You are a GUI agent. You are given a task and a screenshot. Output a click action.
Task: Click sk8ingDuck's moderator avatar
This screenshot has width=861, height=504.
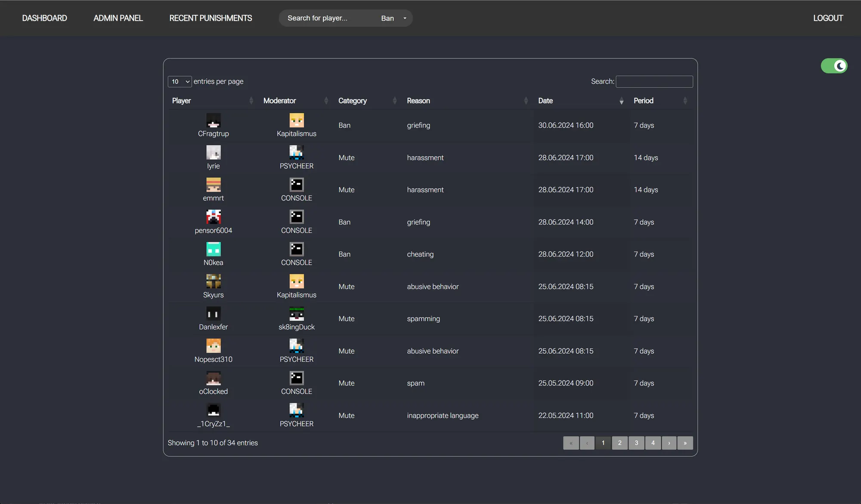tap(297, 315)
